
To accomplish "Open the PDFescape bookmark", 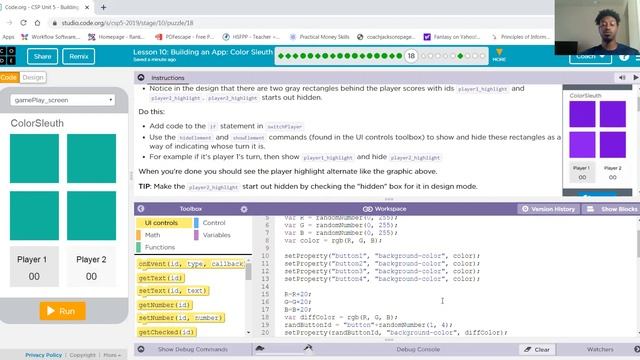I will 184,37.
